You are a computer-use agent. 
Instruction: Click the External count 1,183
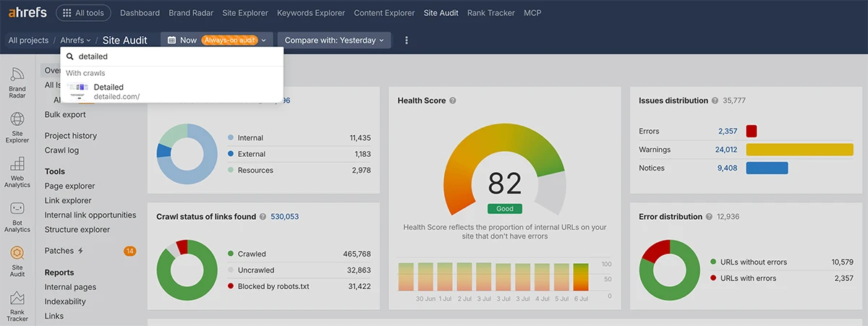click(362, 154)
